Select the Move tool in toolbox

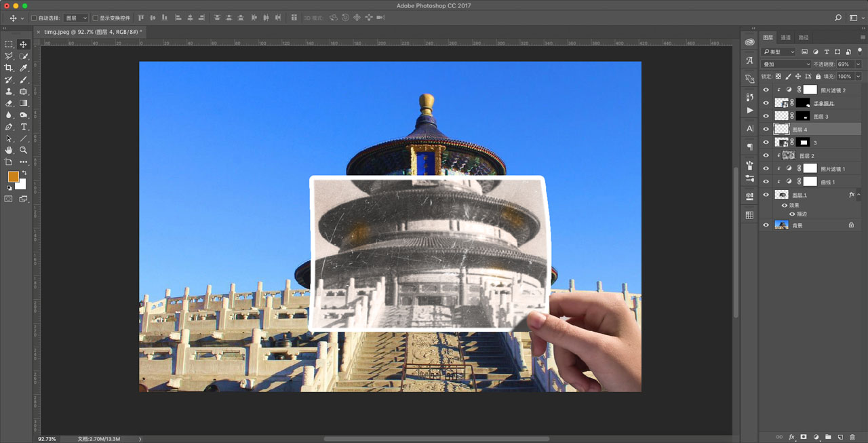[x=24, y=44]
